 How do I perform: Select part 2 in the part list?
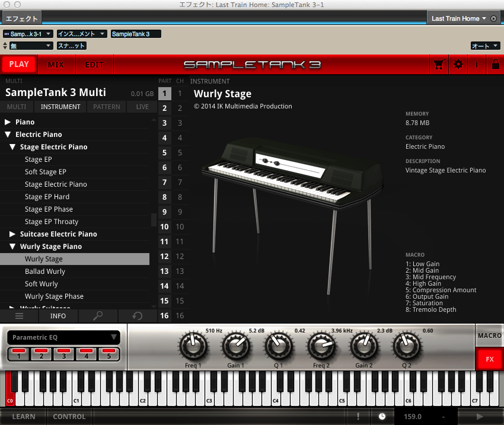point(165,108)
